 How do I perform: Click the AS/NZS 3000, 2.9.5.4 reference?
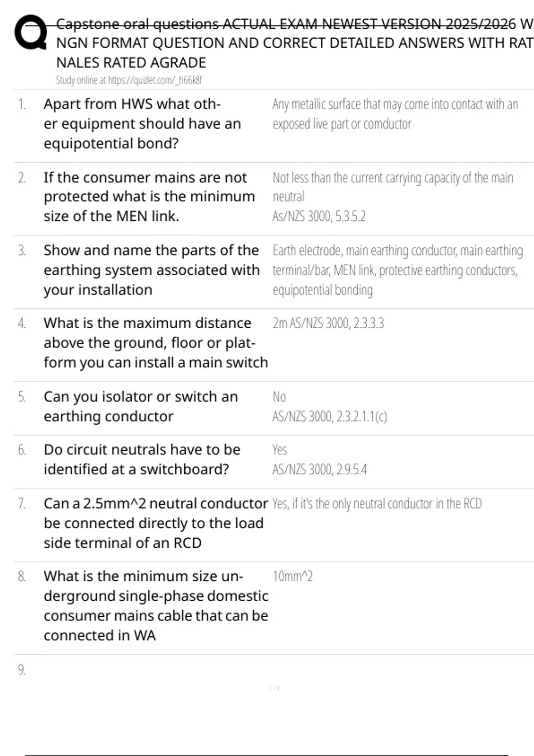click(320, 470)
